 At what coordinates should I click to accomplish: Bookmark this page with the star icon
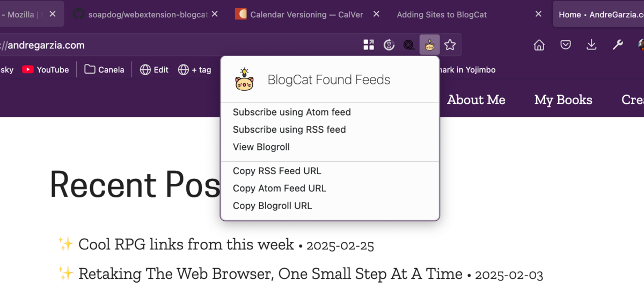point(450,45)
